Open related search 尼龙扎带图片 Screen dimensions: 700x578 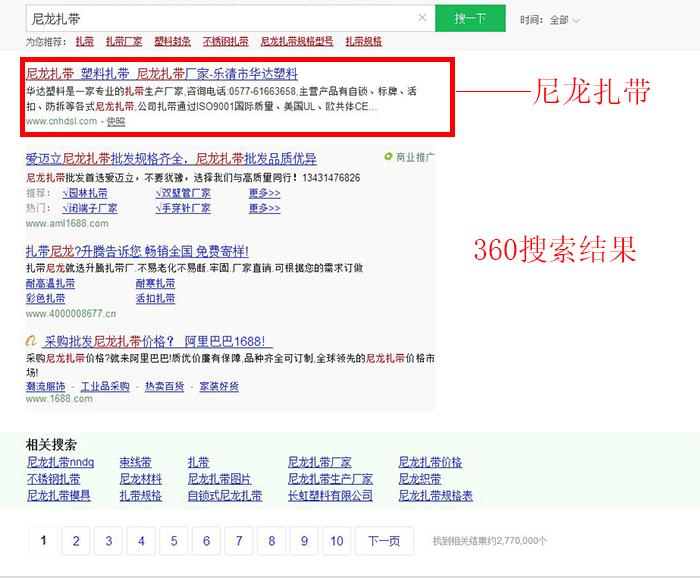pos(220,479)
